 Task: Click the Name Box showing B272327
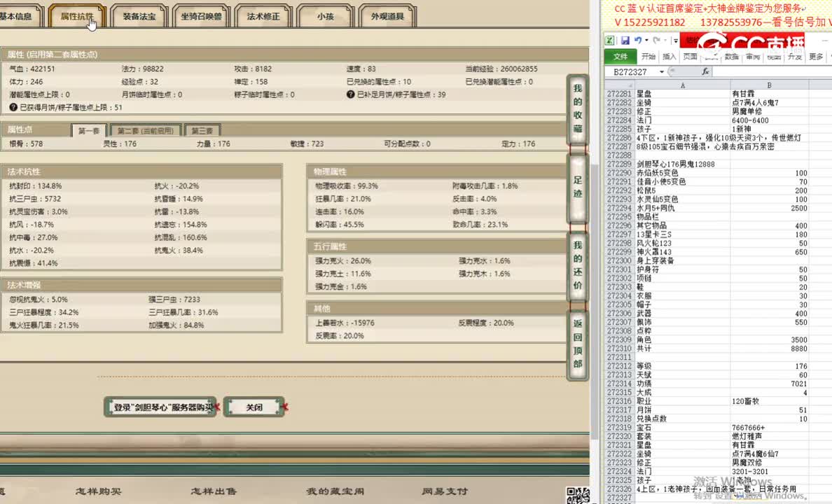pyautogui.click(x=630, y=71)
